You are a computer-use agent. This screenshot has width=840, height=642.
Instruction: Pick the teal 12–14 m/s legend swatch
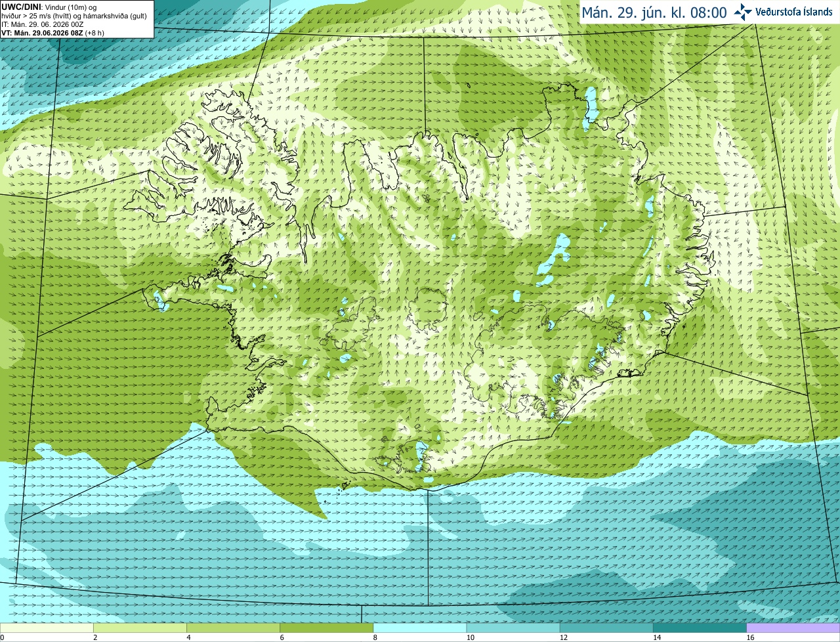pos(606,628)
